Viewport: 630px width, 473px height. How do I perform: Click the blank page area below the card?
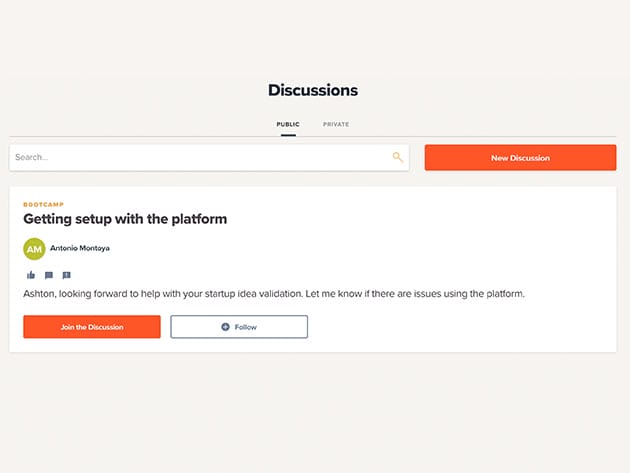(x=313, y=410)
